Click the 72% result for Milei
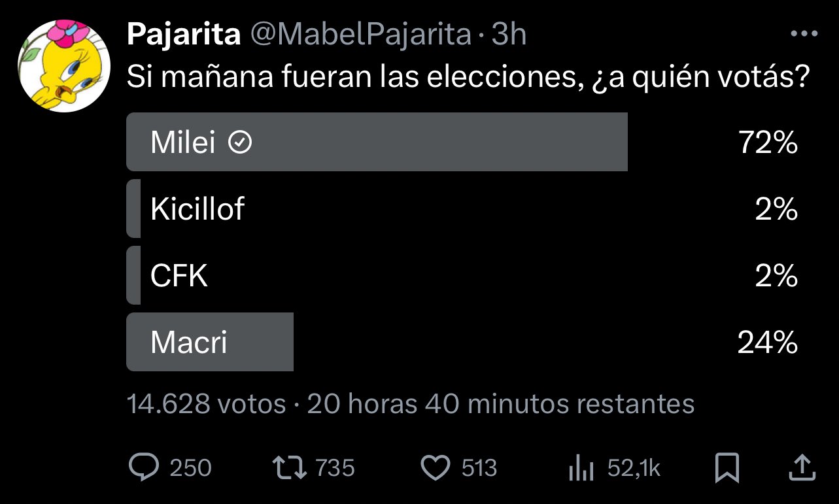 point(768,143)
